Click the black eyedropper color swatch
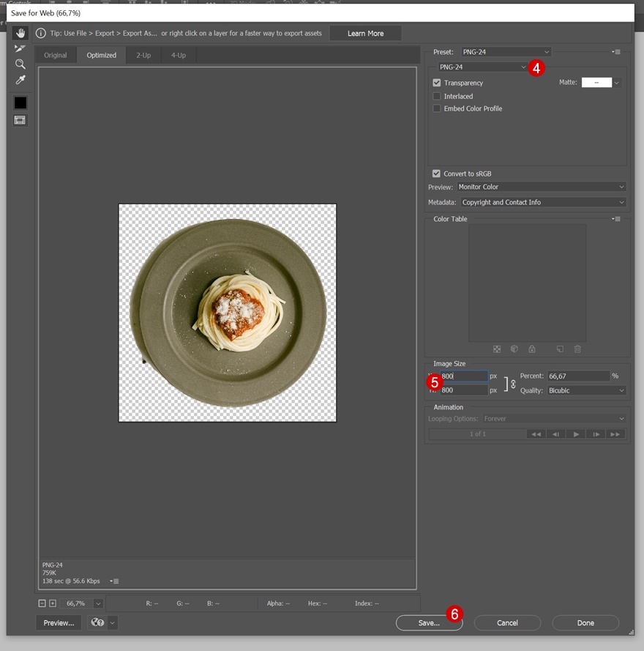Viewport: 644px width, 651px height. tap(20, 103)
